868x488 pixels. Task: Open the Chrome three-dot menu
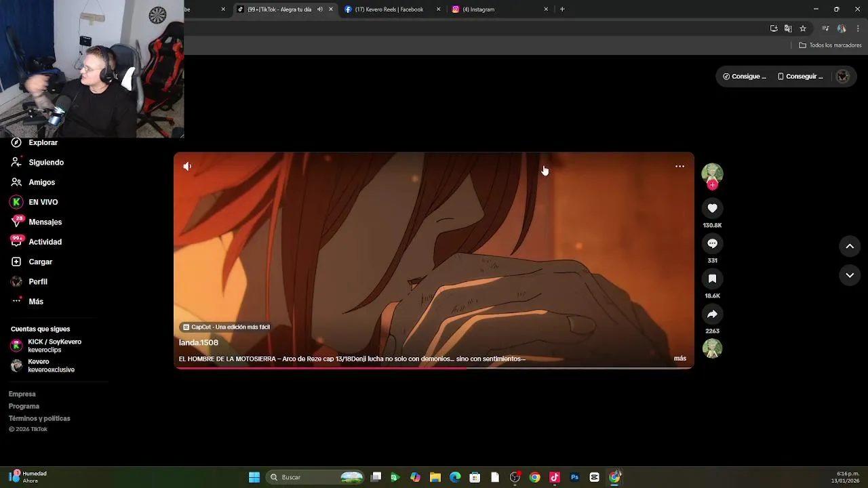(858, 28)
